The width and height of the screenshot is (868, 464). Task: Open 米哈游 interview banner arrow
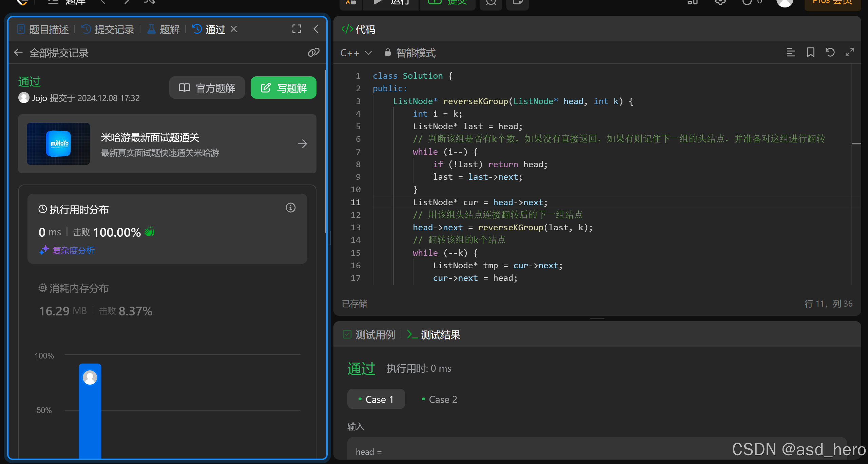(302, 144)
